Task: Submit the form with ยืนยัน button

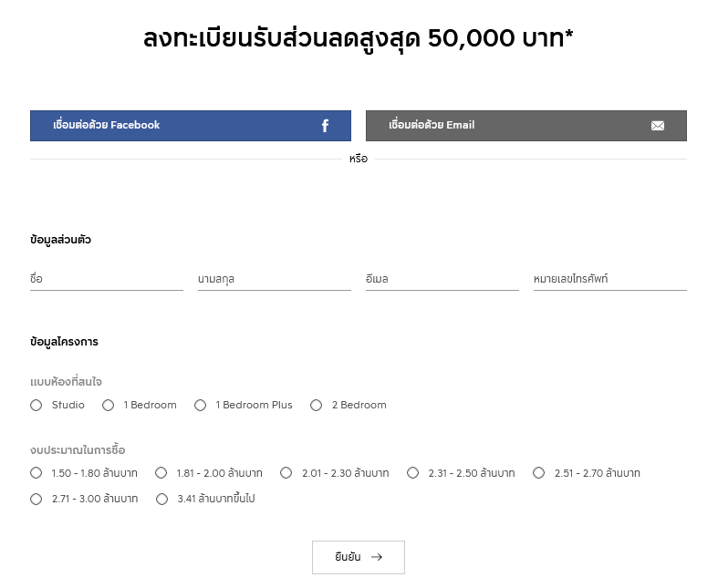Action: coord(359,557)
